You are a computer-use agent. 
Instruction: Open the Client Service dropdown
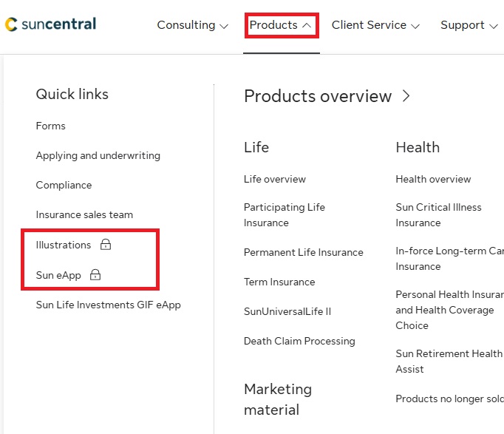375,25
